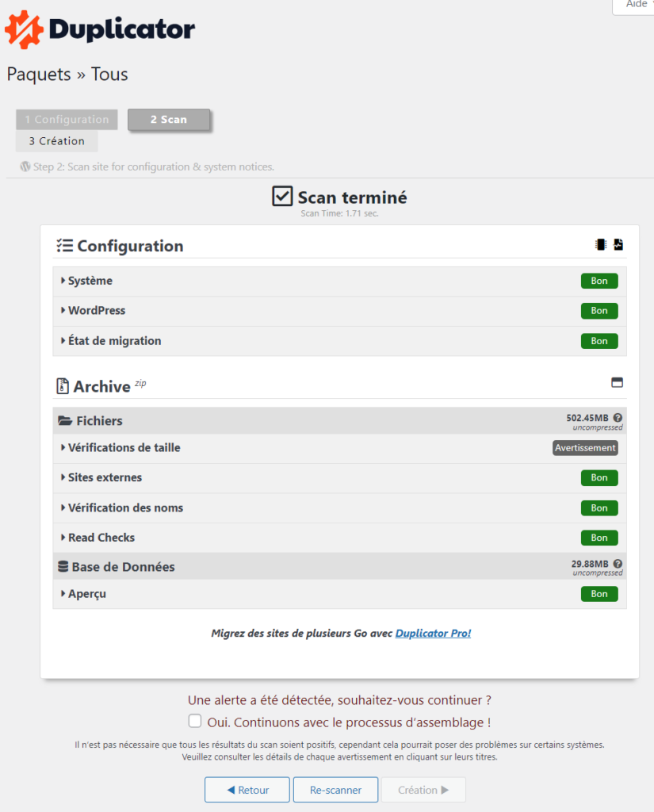This screenshot has width=654, height=812.
Task: Click the Archive zip file icon
Action: pyautogui.click(x=63, y=386)
